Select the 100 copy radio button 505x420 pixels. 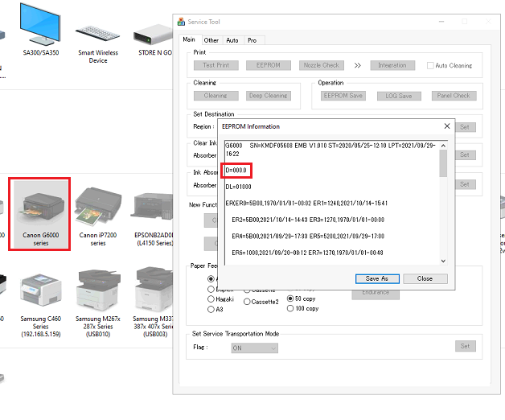pos(290,308)
